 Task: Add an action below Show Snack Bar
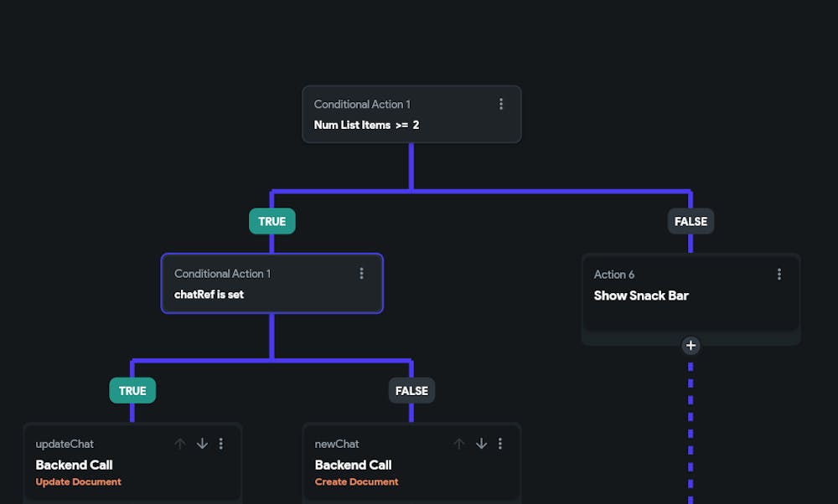pos(691,345)
